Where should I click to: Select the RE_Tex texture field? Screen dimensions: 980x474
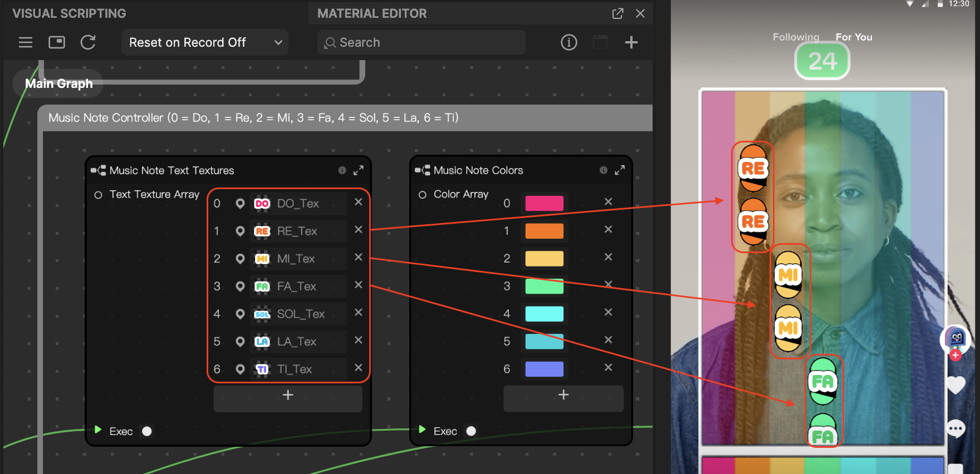(298, 231)
